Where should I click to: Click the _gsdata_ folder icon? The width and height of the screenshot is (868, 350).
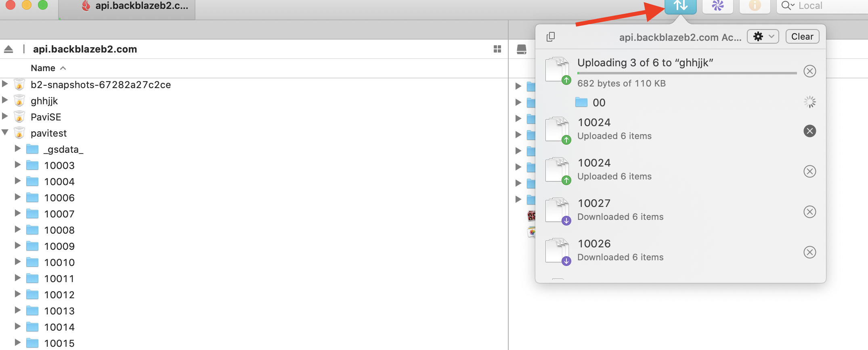[x=32, y=149]
